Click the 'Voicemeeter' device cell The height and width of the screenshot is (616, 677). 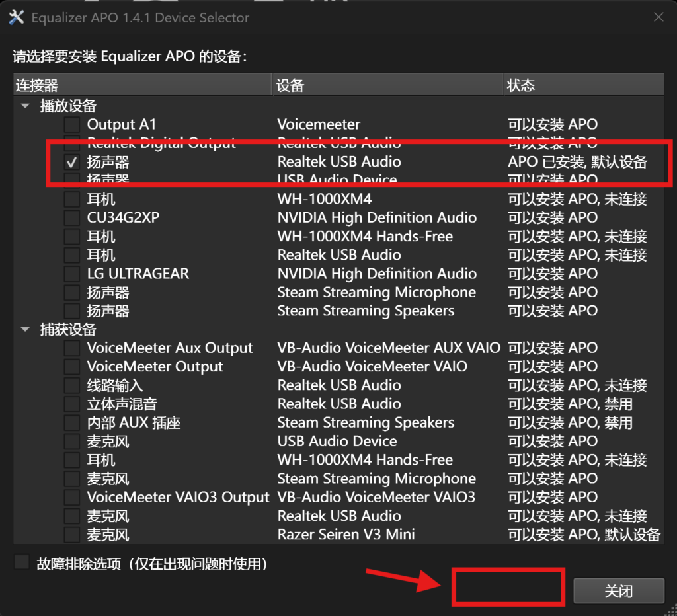click(319, 124)
